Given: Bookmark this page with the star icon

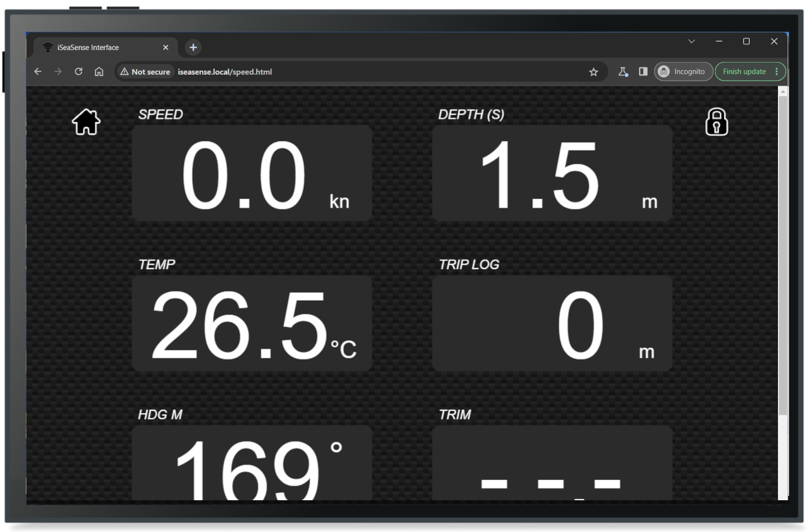Looking at the screenshot, I should pyautogui.click(x=593, y=72).
